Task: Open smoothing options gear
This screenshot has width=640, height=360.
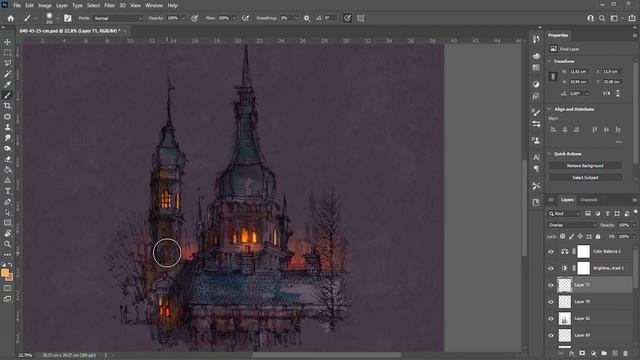Action: click(x=307, y=18)
